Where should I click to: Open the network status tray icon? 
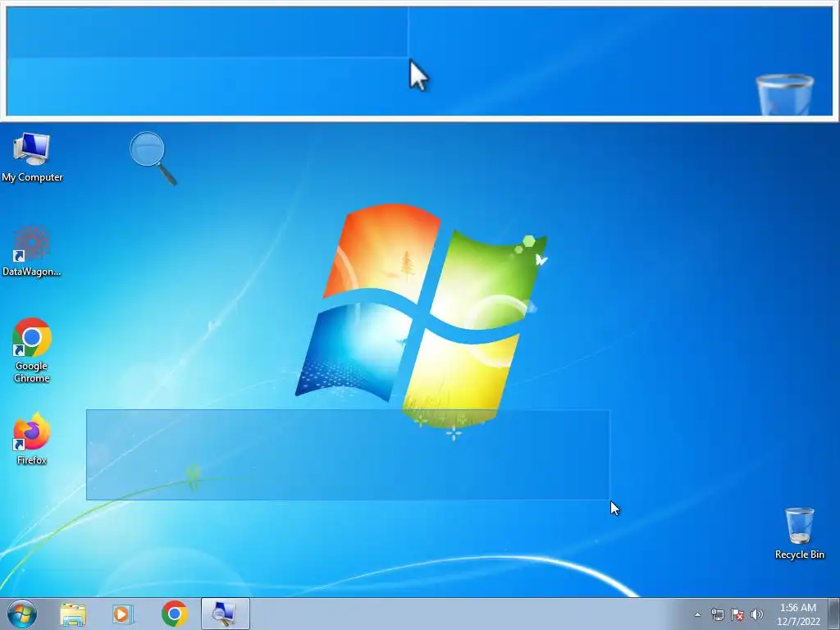[x=717, y=614]
